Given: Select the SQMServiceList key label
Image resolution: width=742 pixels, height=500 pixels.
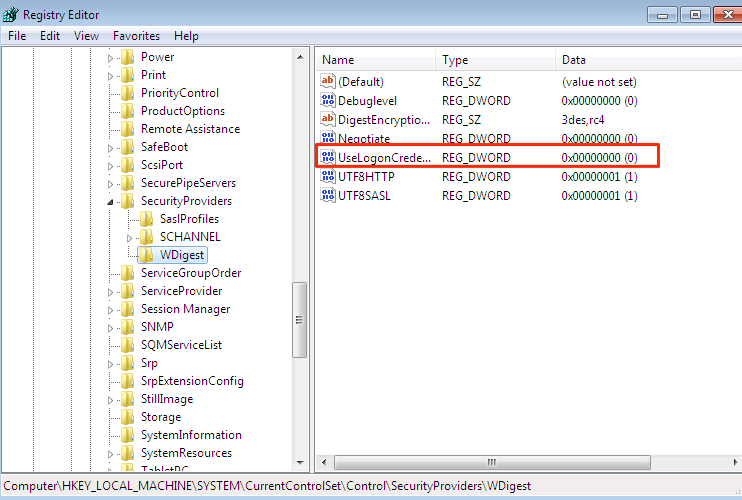Looking at the screenshot, I should pos(181,345).
